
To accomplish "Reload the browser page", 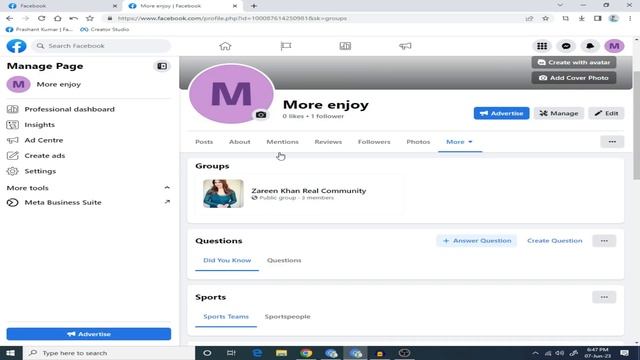I will point(41,18).
